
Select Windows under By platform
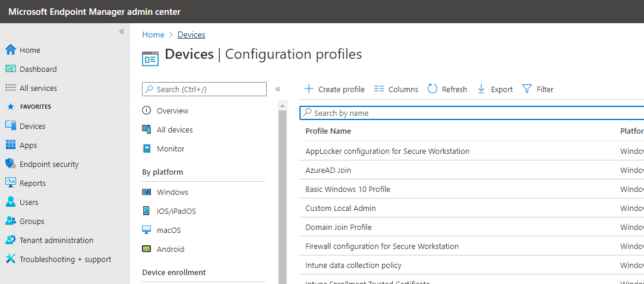click(172, 192)
